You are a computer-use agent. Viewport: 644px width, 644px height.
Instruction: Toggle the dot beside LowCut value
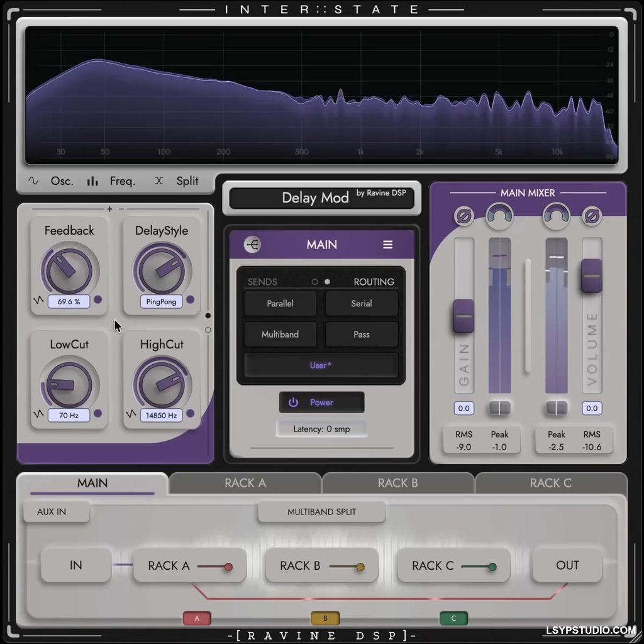97,414
